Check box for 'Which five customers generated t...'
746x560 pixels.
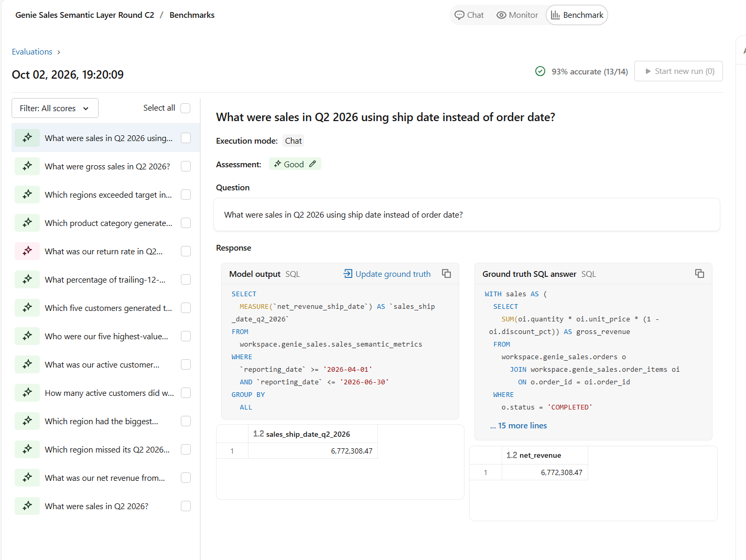[x=186, y=308]
